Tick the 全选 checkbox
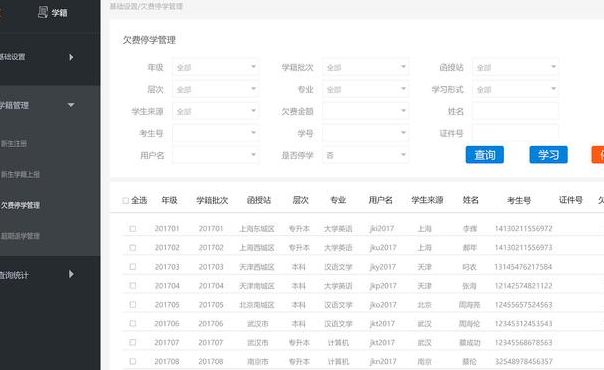 click(x=125, y=201)
